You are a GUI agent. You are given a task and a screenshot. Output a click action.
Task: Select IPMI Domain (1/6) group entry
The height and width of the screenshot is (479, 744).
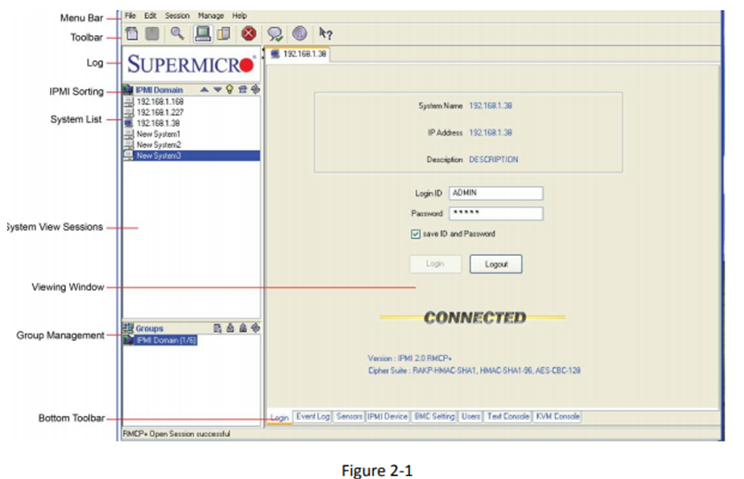click(162, 340)
